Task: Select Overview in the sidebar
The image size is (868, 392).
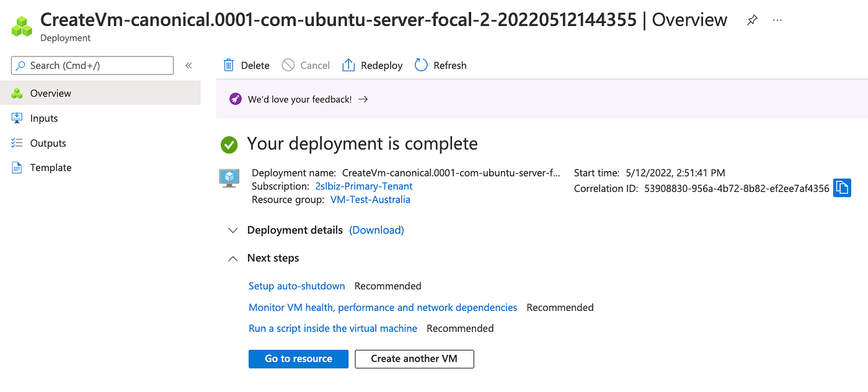Action: click(51, 94)
